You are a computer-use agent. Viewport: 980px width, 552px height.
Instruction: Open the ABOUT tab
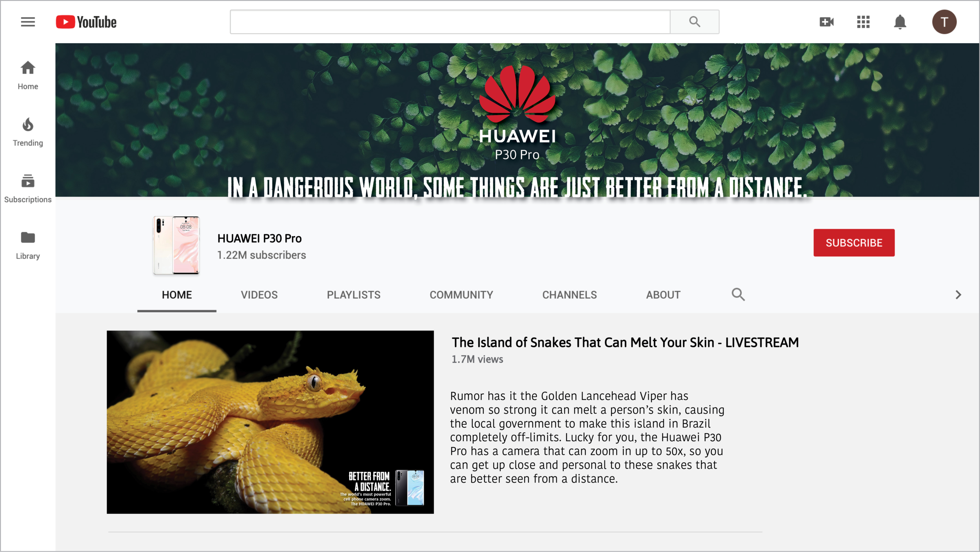[663, 295]
